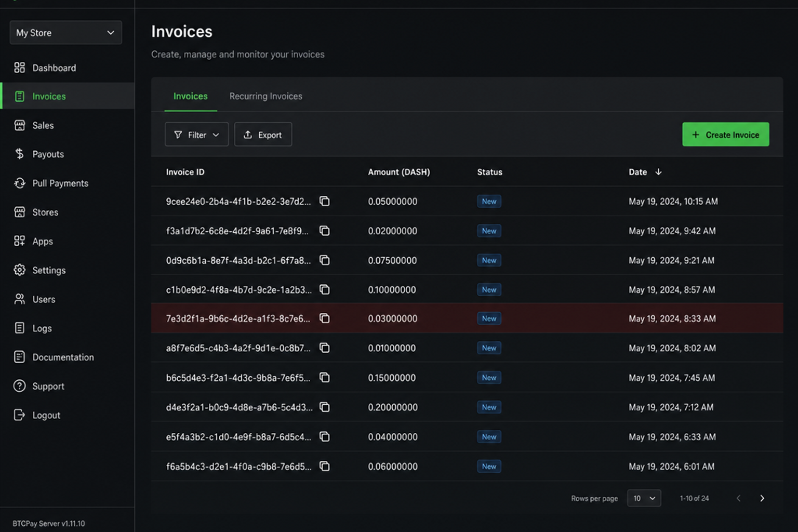Click amount 0.01000000
The image size is (798, 532).
tap(392, 348)
